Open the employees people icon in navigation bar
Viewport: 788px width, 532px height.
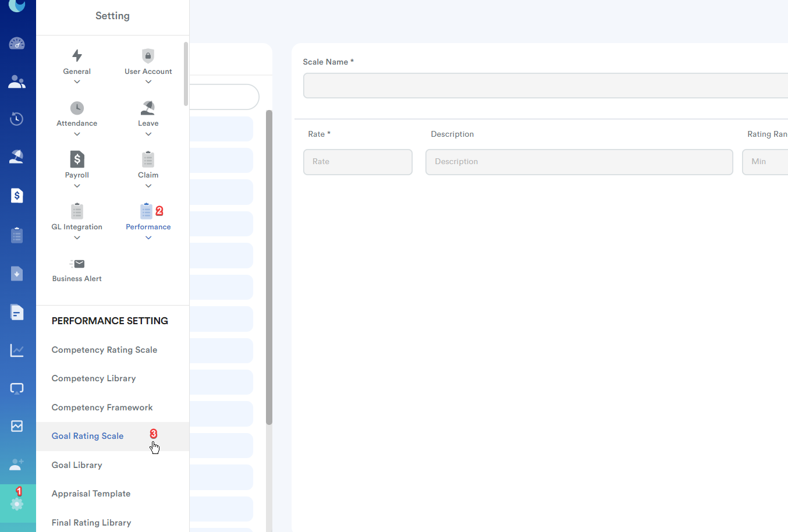17,82
